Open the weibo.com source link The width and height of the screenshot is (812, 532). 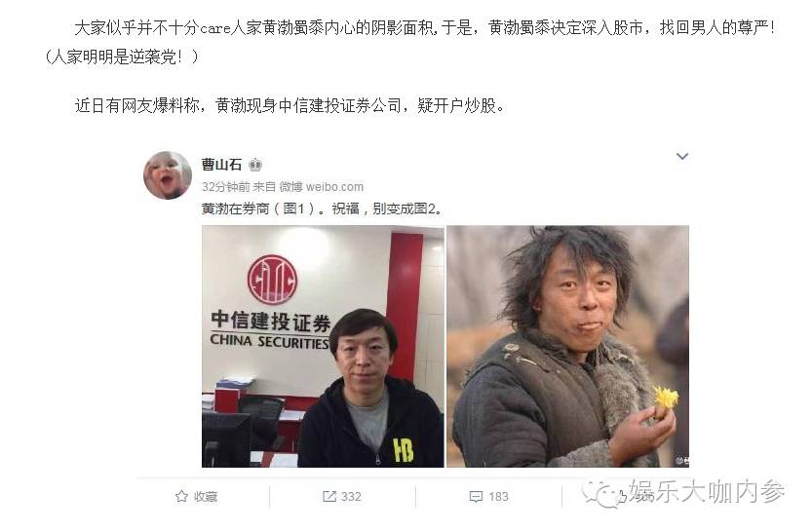click(334, 187)
